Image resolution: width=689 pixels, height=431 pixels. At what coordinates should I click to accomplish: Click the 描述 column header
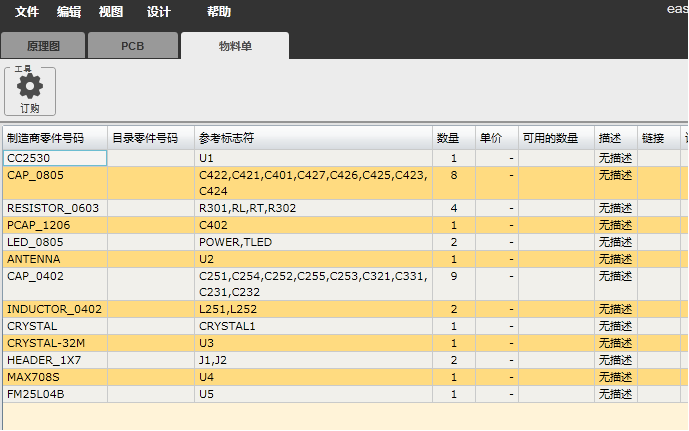pyautogui.click(x=616, y=138)
